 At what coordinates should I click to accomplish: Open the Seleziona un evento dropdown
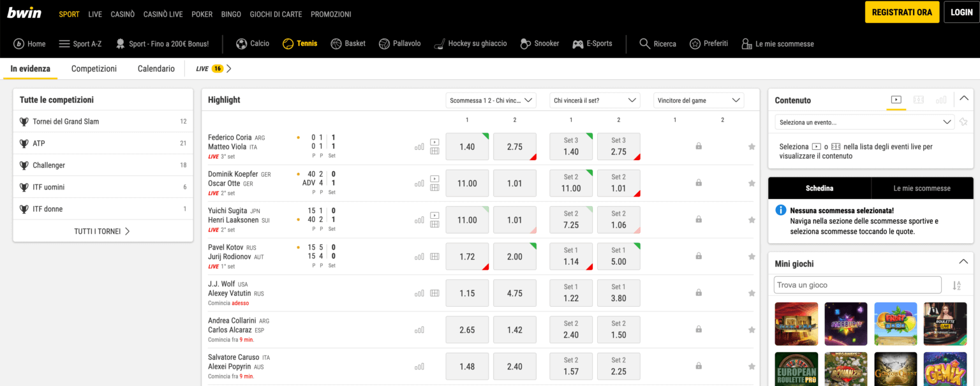(865, 122)
